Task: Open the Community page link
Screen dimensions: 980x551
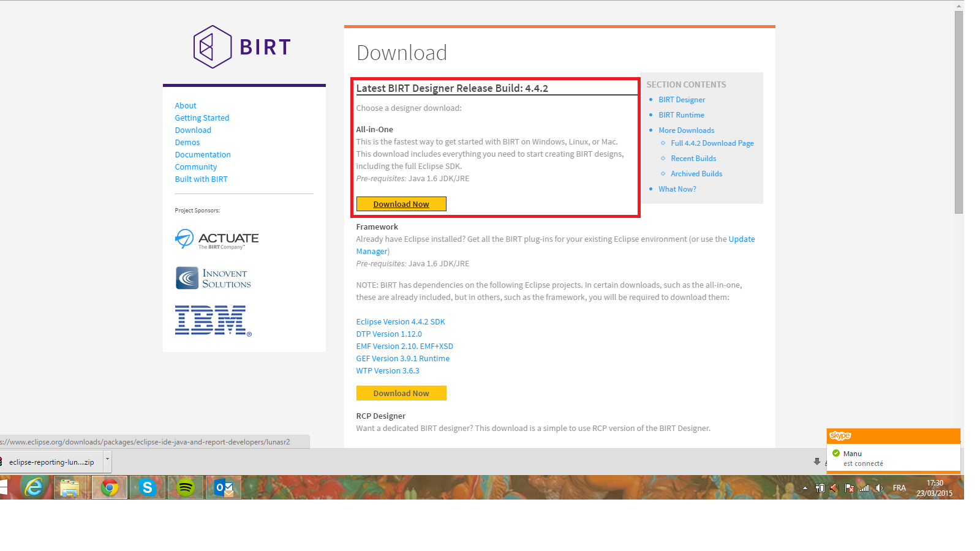Action: [x=196, y=167]
